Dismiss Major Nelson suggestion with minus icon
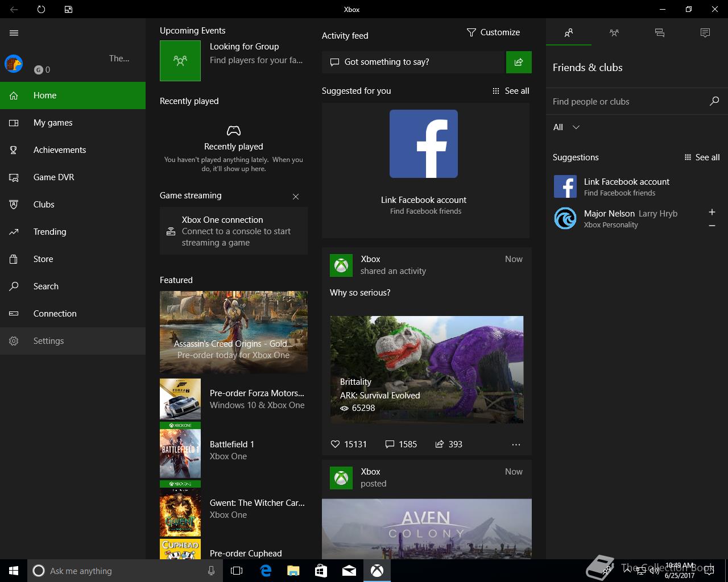728x582 pixels. click(712, 226)
